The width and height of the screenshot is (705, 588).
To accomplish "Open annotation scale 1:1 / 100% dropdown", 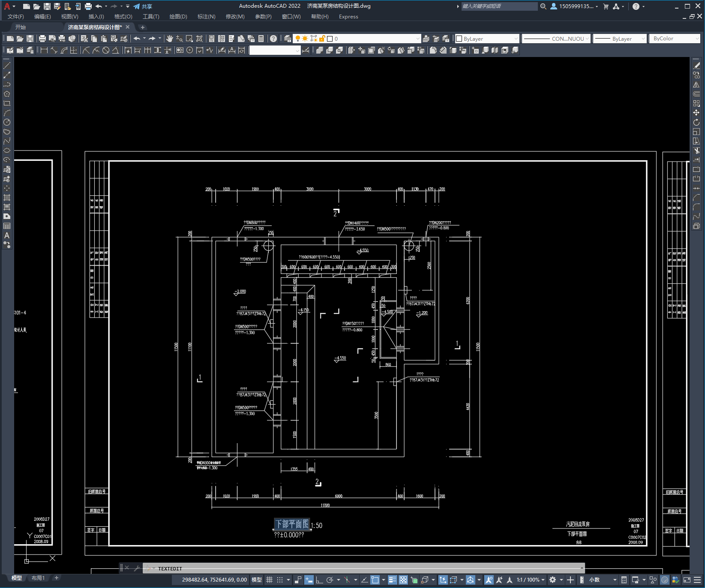I will click(531, 580).
